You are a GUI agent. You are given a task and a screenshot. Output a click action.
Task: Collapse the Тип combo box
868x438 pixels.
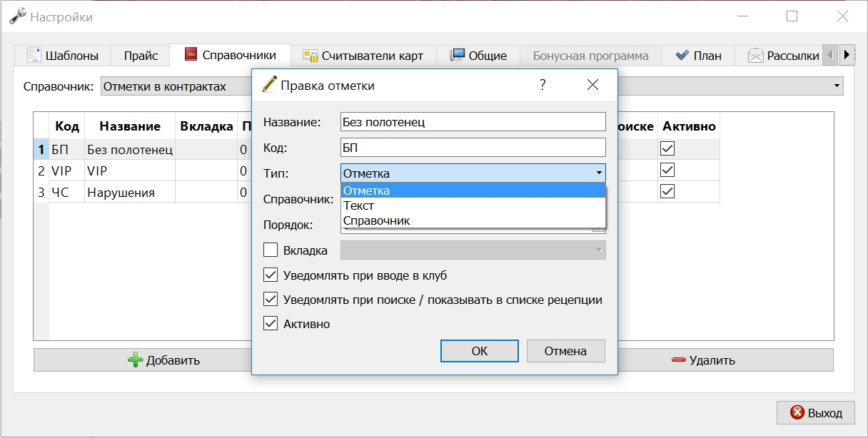(599, 173)
